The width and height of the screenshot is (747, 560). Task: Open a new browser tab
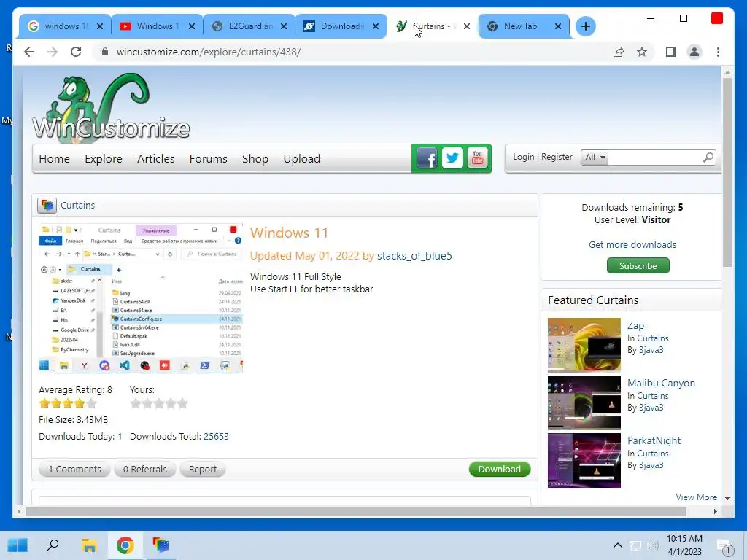tap(586, 26)
